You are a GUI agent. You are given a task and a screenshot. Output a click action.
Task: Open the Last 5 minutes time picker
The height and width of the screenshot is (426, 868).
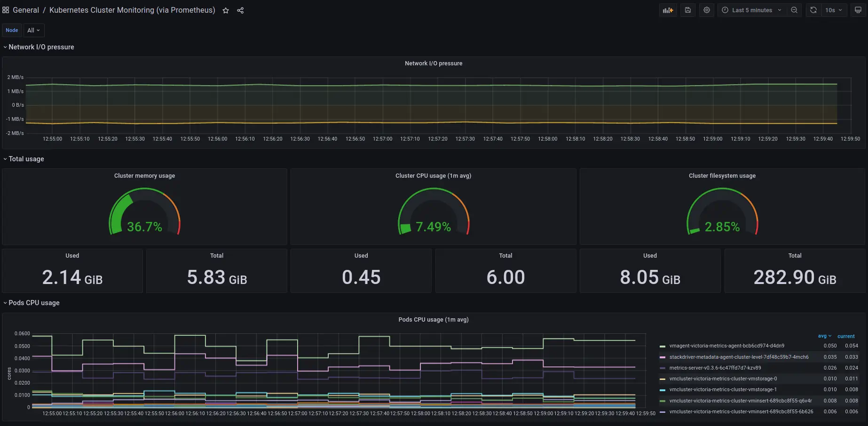click(751, 10)
